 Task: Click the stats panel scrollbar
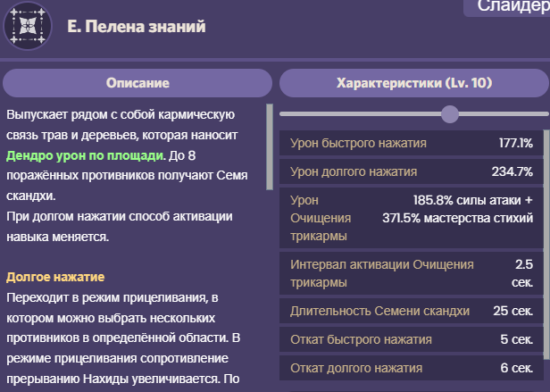point(546,245)
